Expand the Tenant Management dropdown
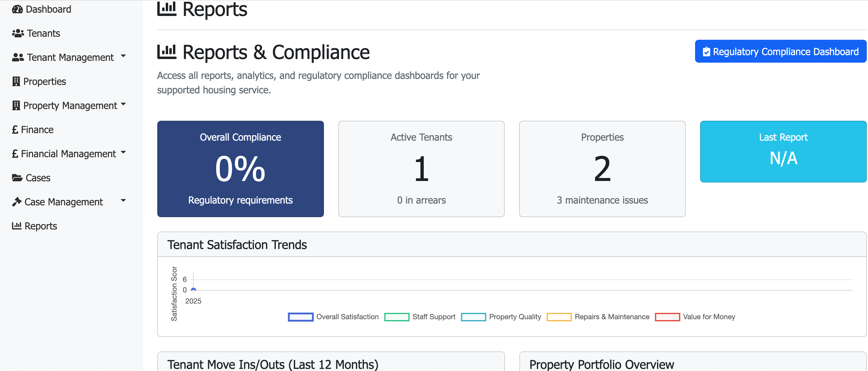 click(x=124, y=56)
